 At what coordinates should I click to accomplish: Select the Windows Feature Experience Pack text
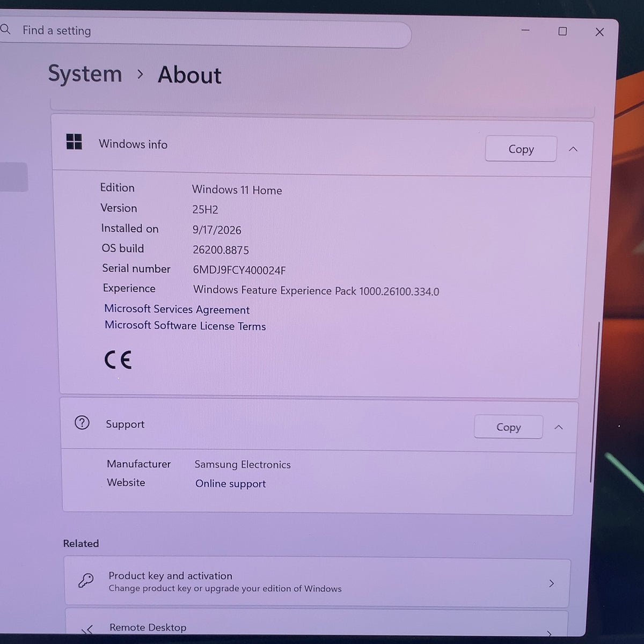coord(316,291)
